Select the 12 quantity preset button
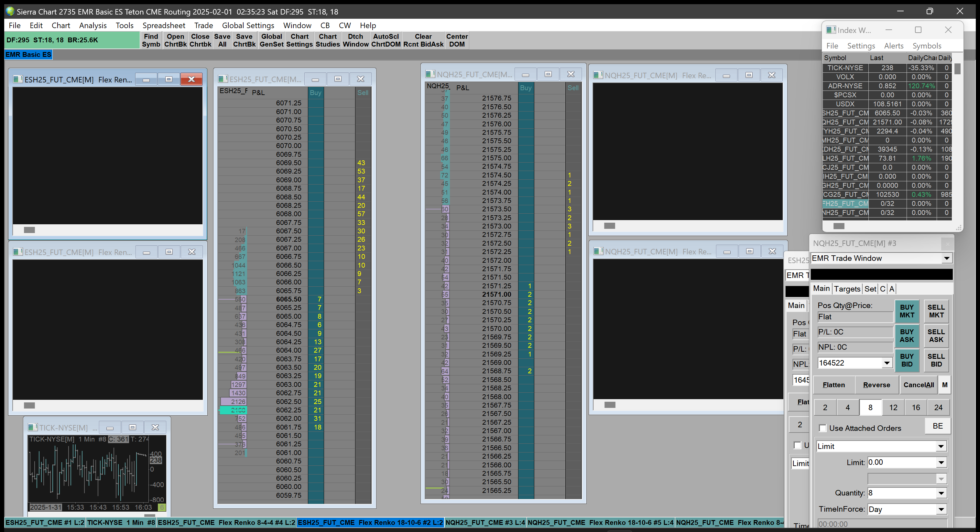 click(x=893, y=408)
